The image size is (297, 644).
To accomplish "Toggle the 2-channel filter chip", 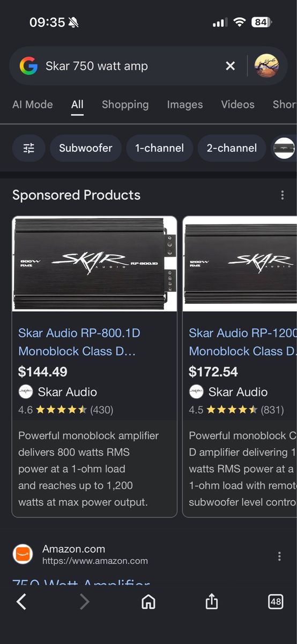I will click(232, 148).
